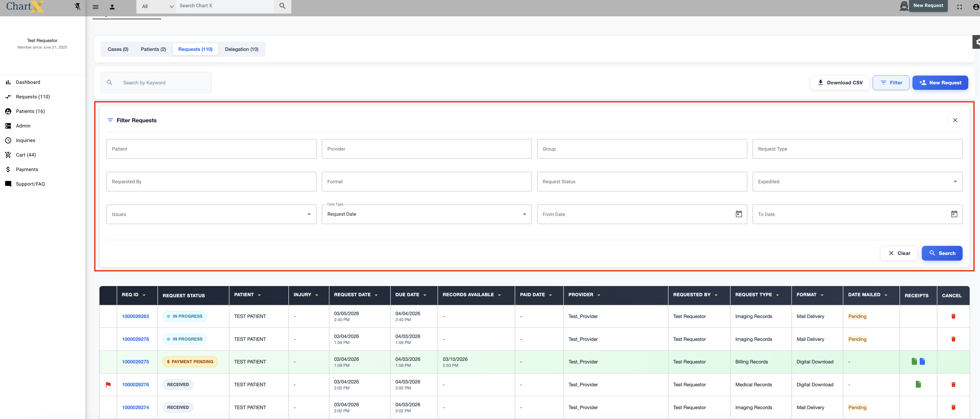Open the To Date calendar icon
The height and width of the screenshot is (419, 980).
[x=954, y=214]
